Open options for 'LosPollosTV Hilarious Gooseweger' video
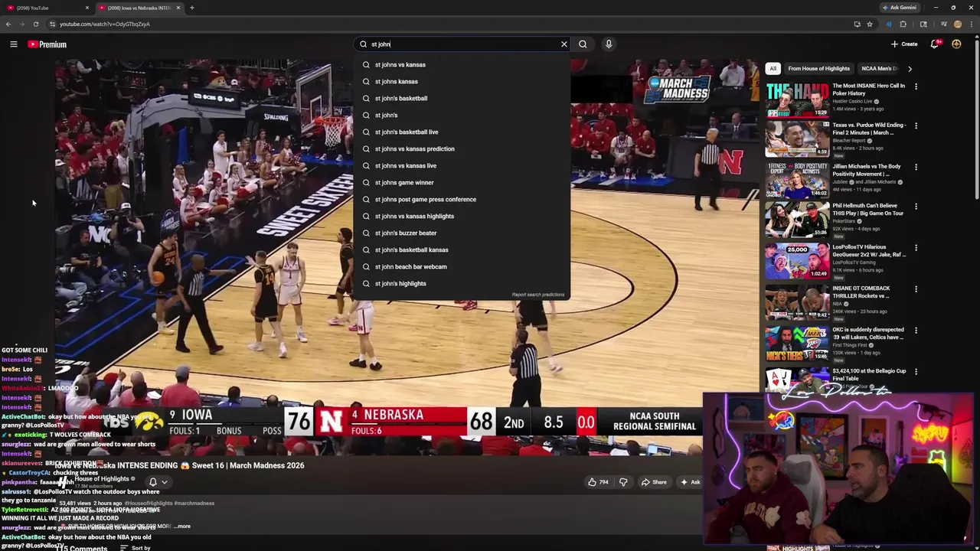This screenshot has height=551, width=980. tap(916, 248)
